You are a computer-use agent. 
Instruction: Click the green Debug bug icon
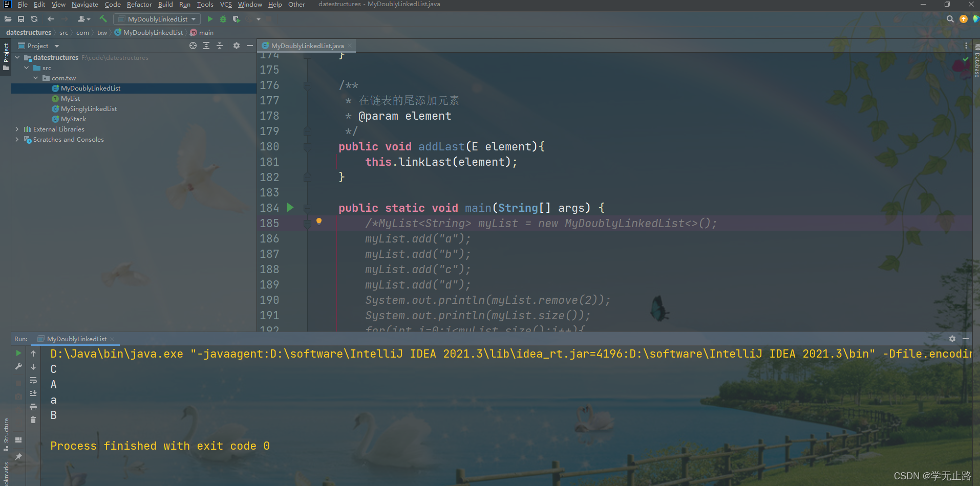(223, 19)
